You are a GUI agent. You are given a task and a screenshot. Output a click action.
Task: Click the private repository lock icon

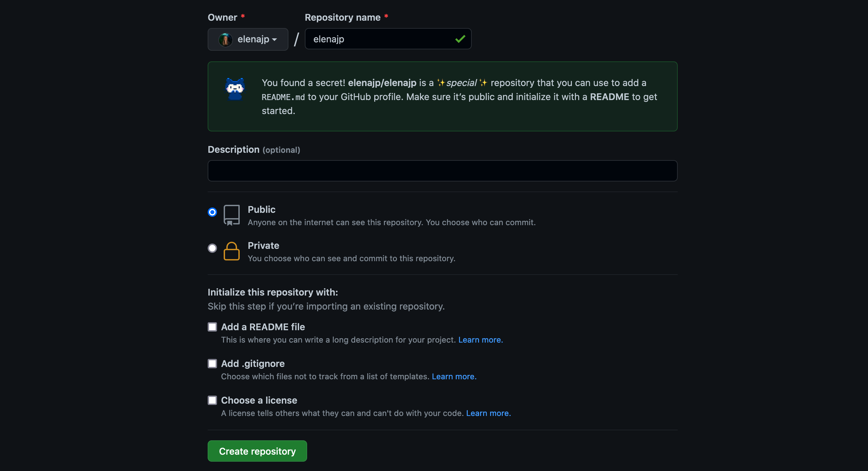[x=231, y=251]
